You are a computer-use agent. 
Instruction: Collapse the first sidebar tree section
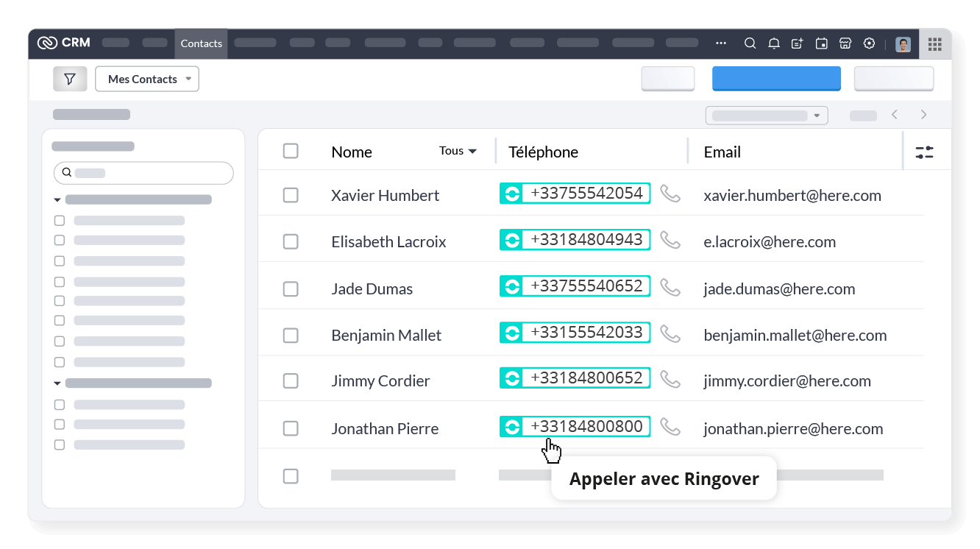[x=57, y=199]
